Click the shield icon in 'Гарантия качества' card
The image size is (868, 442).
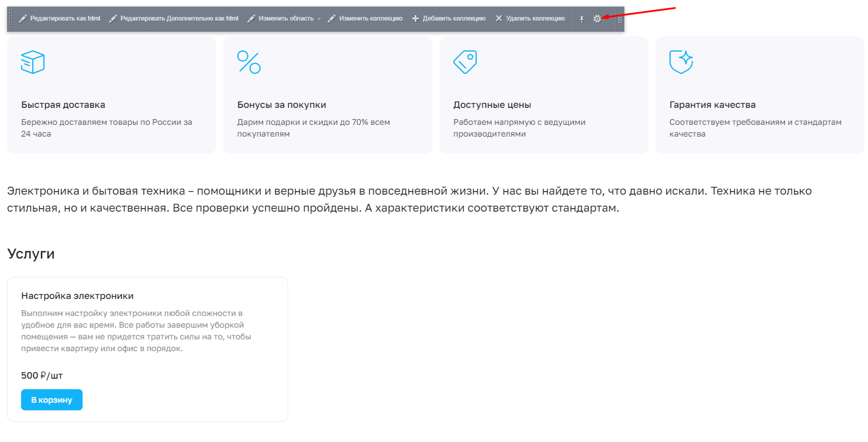click(681, 62)
